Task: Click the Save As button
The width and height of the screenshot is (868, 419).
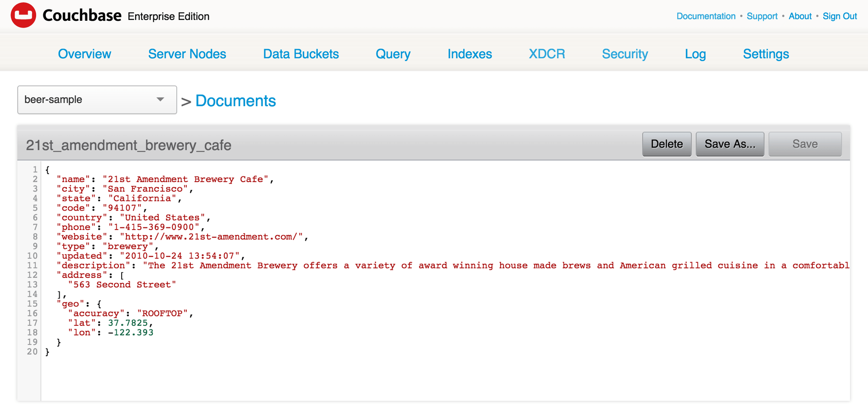Action: pos(730,144)
